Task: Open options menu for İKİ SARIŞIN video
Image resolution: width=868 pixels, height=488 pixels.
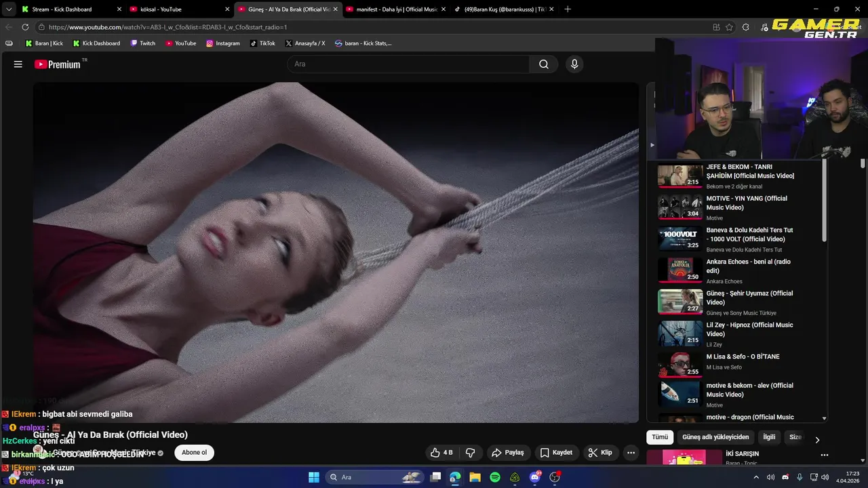Action: coord(825,455)
